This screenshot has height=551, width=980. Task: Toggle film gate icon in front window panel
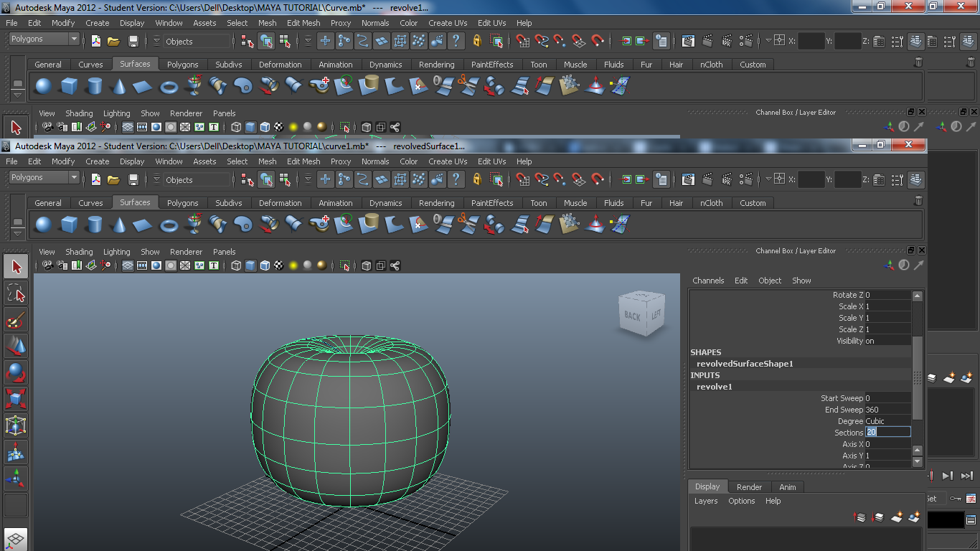(x=141, y=265)
